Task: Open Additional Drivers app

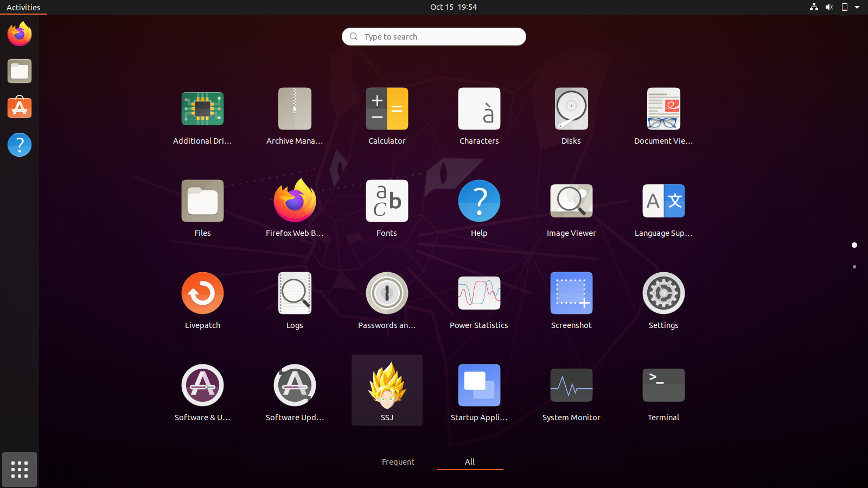Action: (x=202, y=117)
